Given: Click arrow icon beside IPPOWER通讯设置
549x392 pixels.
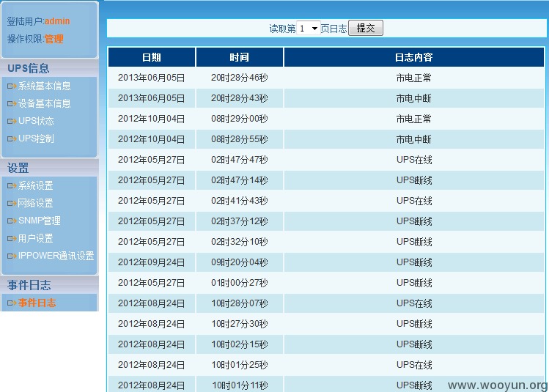Looking at the screenshot, I should [12, 256].
